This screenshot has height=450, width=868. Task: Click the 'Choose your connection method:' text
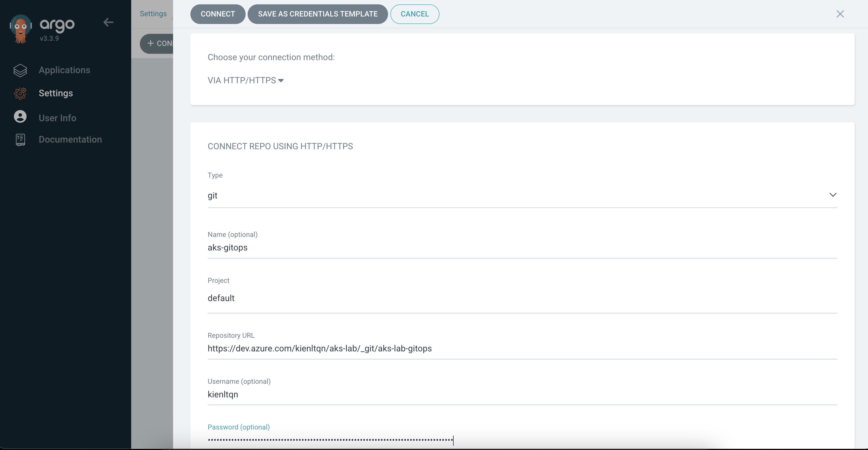coord(271,57)
